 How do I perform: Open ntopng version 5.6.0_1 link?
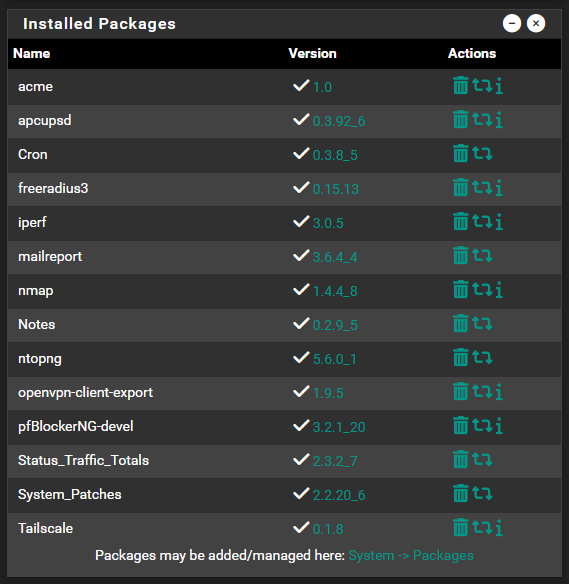click(x=335, y=359)
